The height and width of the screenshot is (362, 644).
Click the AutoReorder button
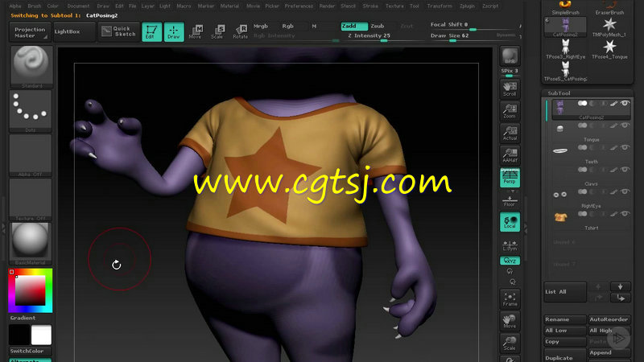coord(609,319)
